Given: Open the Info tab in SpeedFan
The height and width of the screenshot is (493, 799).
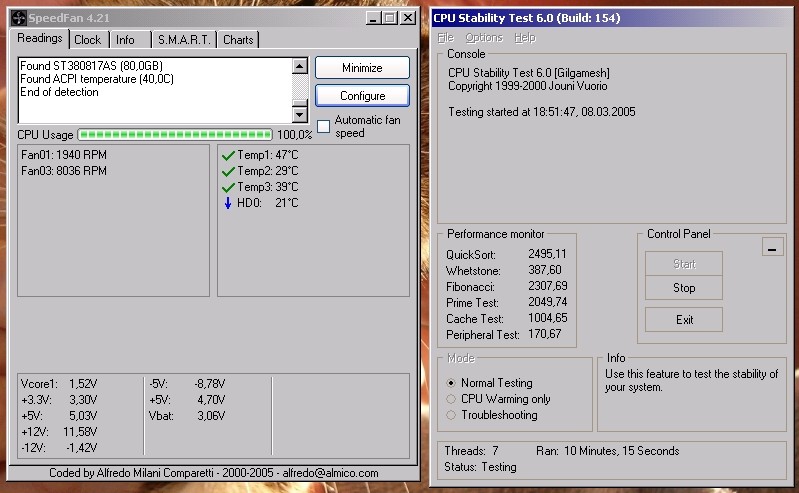Looking at the screenshot, I should point(125,40).
